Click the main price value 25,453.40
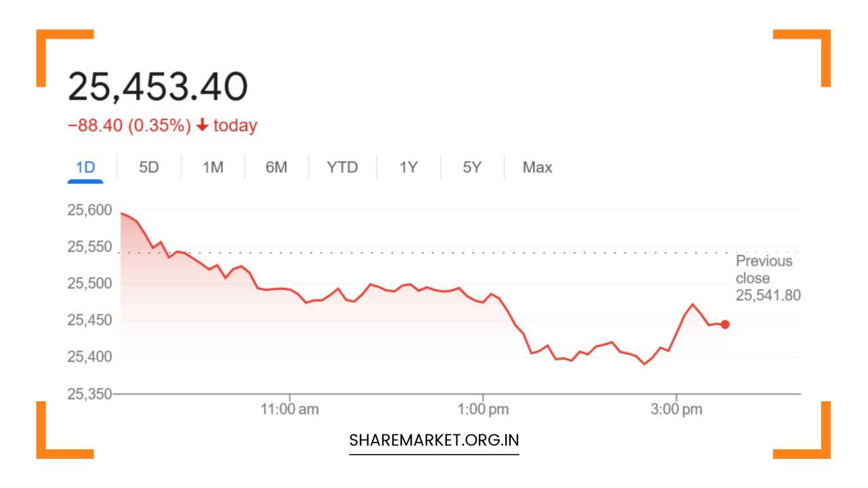Screen dimensions: 868x488 159,84
